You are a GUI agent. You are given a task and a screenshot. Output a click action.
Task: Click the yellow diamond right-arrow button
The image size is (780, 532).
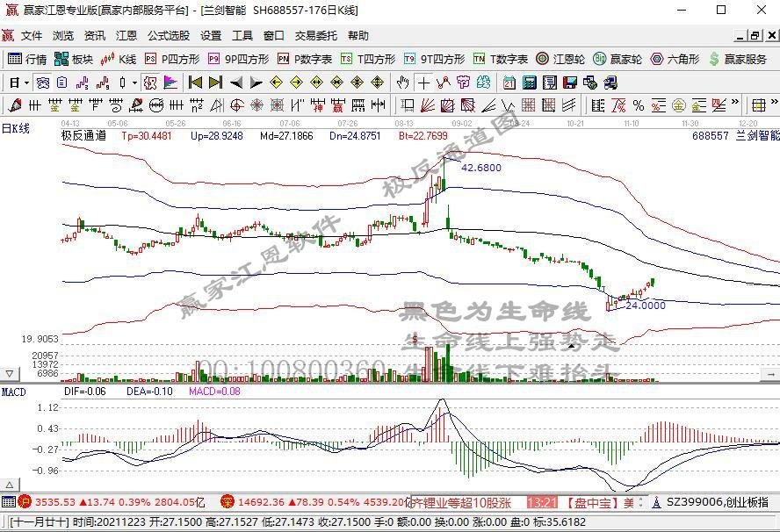point(297,83)
